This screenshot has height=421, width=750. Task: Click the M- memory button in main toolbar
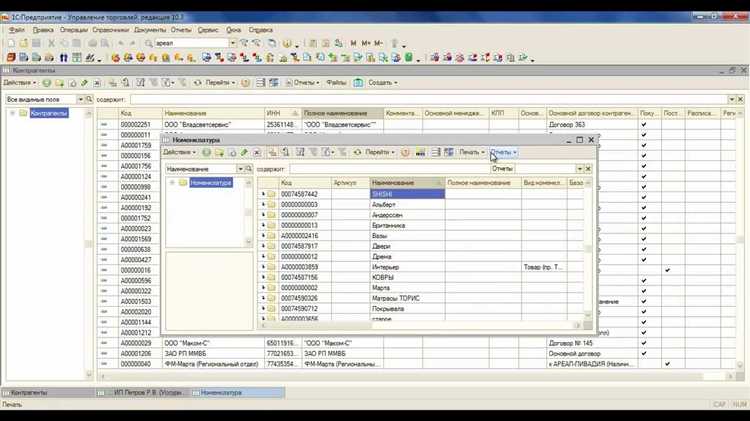click(x=378, y=43)
